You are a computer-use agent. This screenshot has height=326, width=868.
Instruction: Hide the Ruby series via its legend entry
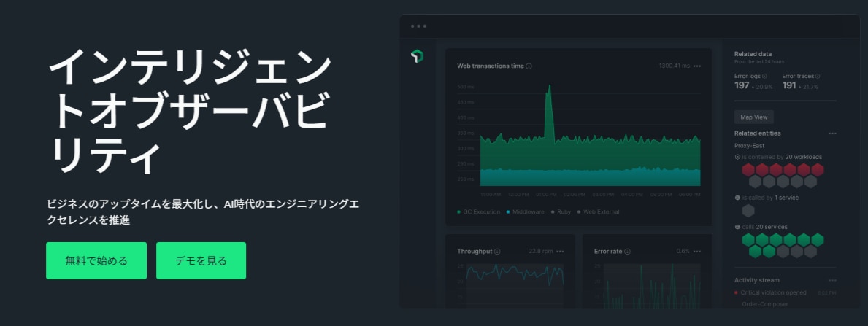click(x=561, y=212)
